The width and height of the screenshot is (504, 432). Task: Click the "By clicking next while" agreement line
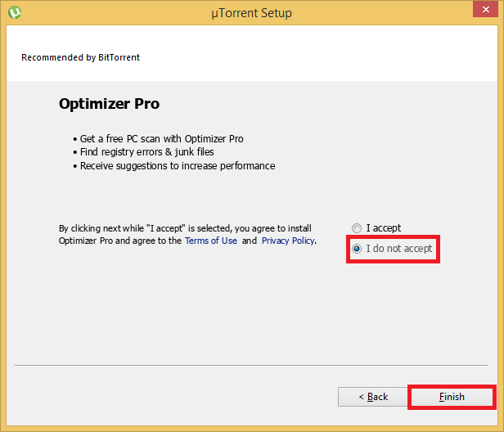190,228
